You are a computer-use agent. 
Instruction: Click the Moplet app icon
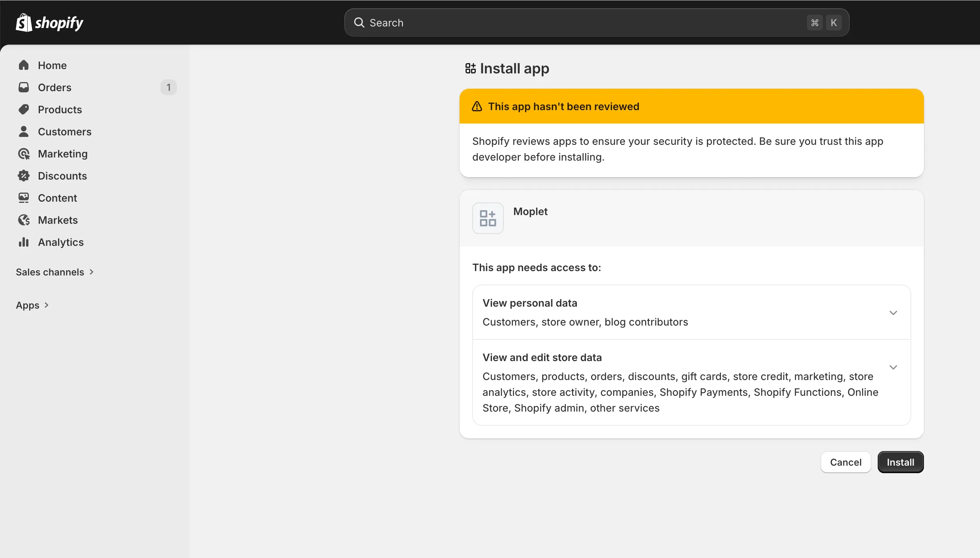point(488,218)
